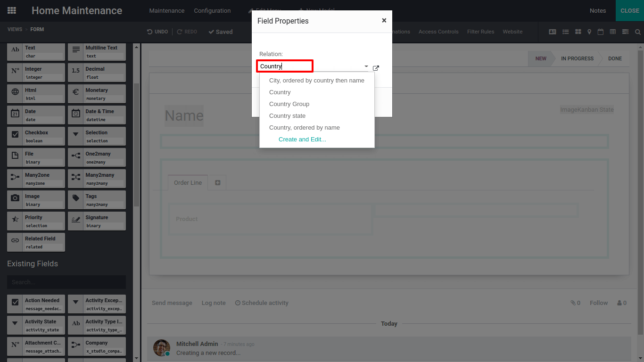Viewport: 644px width, 362px height.
Task: Expand the Relation dropdown arrow
Action: pyautogui.click(x=366, y=66)
